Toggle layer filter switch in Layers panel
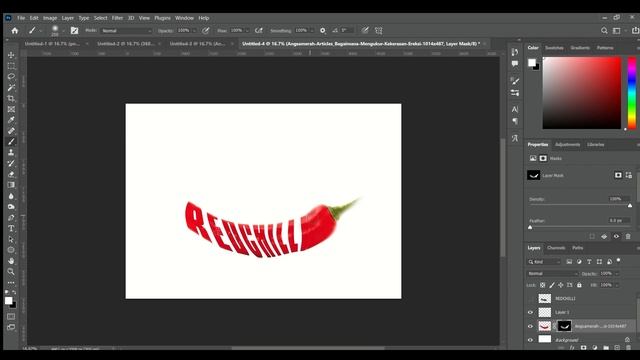640x360 pixels. click(x=619, y=260)
